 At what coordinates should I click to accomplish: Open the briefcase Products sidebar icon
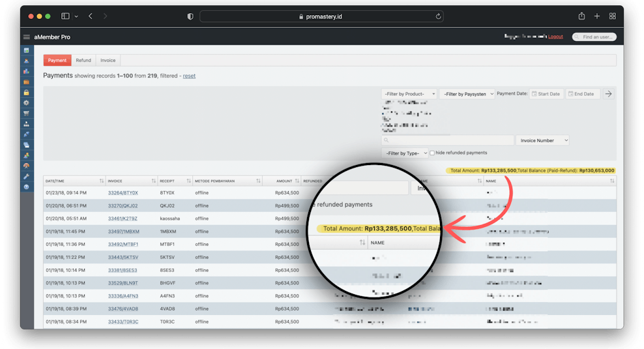pyautogui.click(x=26, y=82)
